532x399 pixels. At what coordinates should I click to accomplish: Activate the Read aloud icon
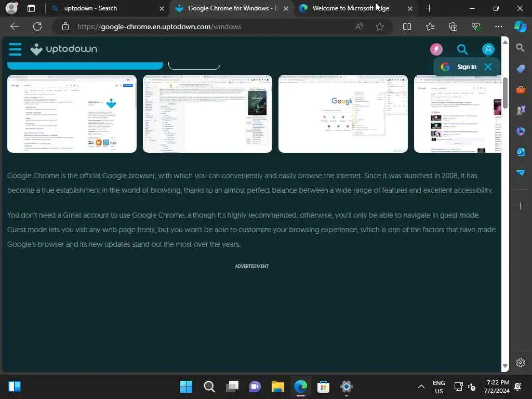(359, 26)
